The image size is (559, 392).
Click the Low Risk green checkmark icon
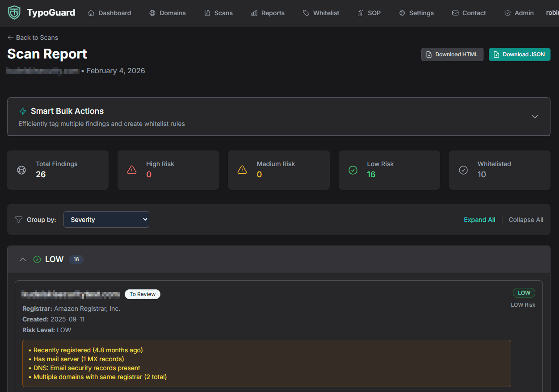coord(353,170)
